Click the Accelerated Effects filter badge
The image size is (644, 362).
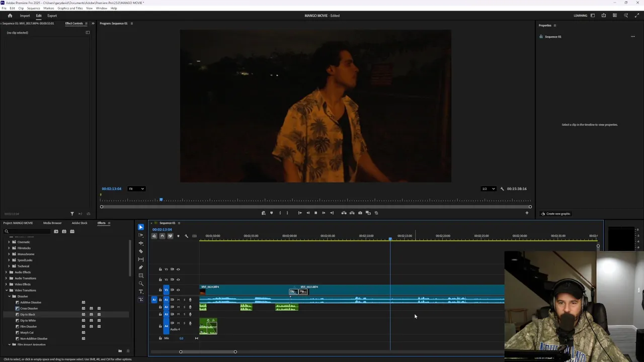[x=56, y=231]
